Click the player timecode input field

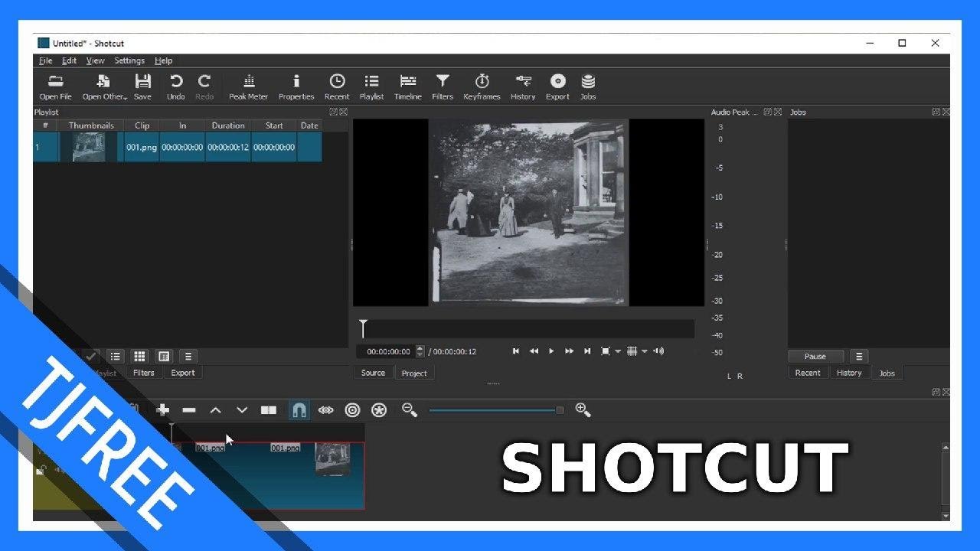tap(388, 351)
